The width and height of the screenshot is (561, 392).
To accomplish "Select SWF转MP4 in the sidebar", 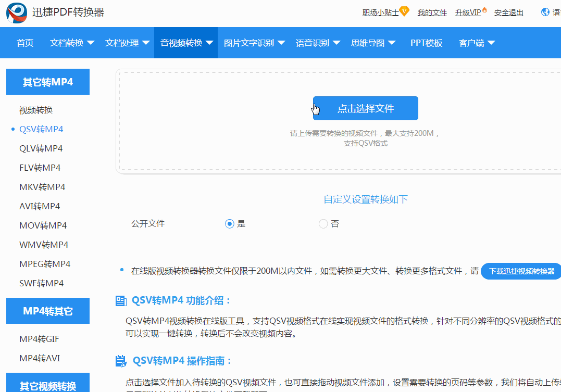I will [41, 284].
